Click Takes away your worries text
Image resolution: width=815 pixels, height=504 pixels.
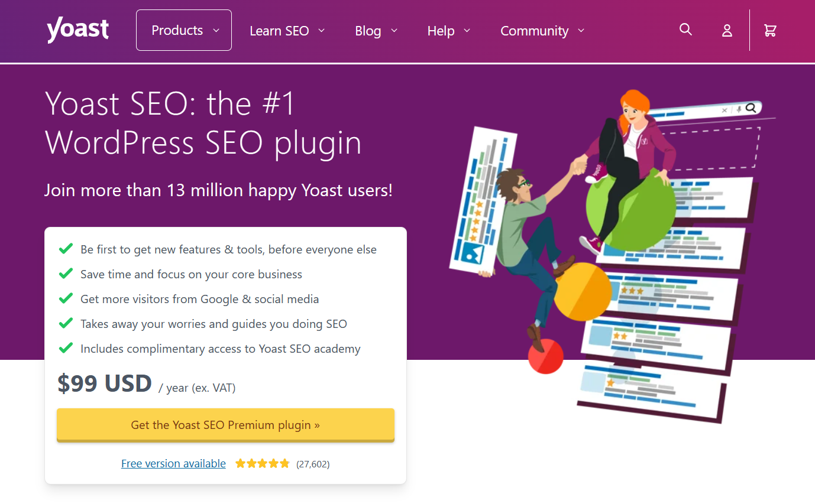point(214,324)
